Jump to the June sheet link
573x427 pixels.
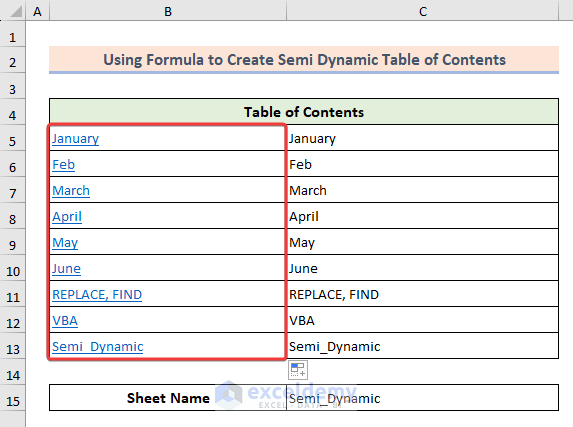pos(66,269)
